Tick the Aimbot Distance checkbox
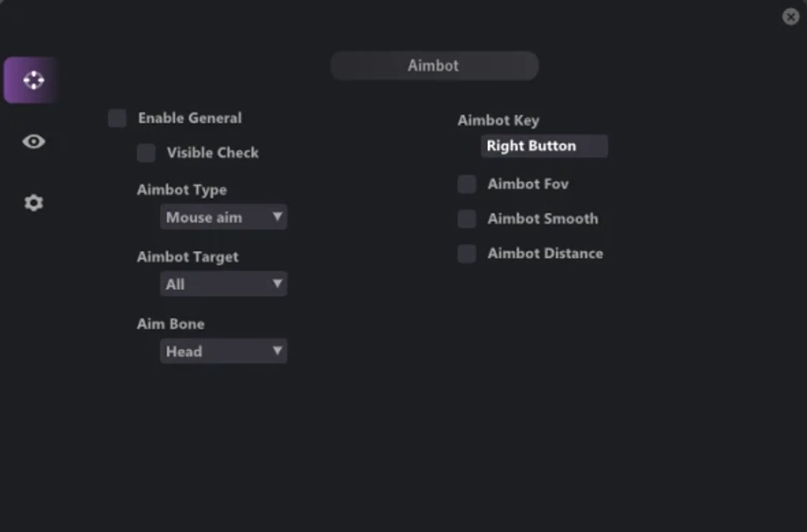Viewport: 807px width, 532px height. pos(467,253)
